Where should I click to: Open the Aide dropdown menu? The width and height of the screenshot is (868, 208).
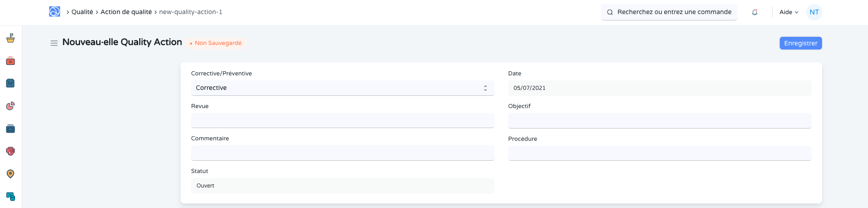788,12
